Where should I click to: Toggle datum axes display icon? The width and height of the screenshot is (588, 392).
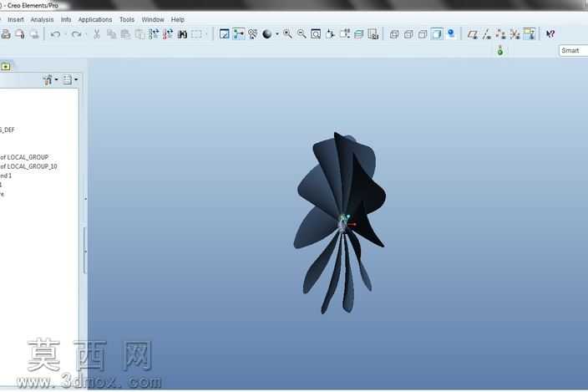point(487,34)
